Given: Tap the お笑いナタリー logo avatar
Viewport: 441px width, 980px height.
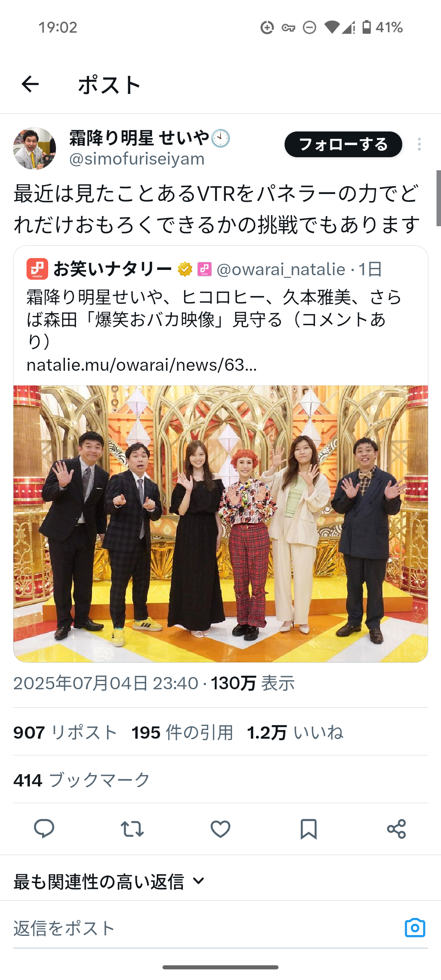Looking at the screenshot, I should 37,269.
